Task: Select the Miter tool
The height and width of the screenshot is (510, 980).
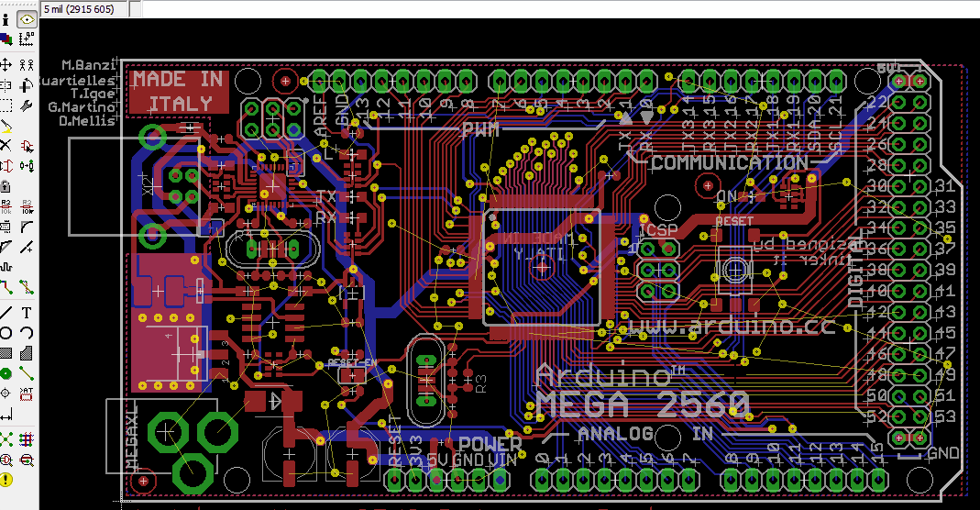Action: point(27,227)
